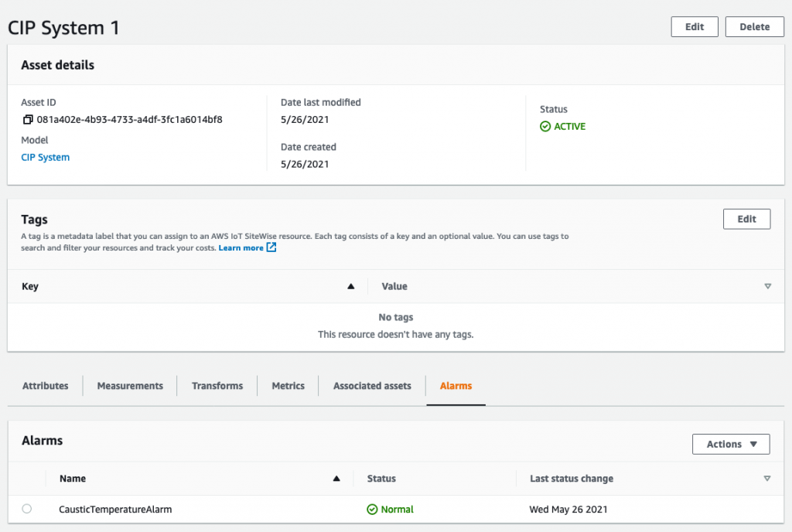792x532 pixels.
Task: Open the Actions dropdown menu
Action: 731,444
